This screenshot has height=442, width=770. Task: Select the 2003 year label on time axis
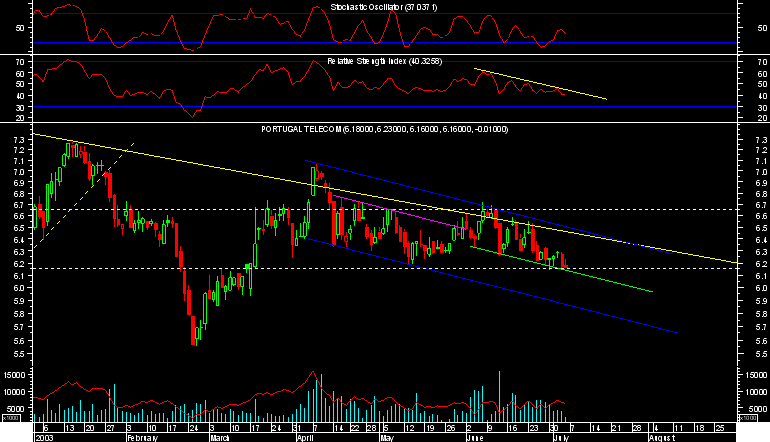point(44,438)
